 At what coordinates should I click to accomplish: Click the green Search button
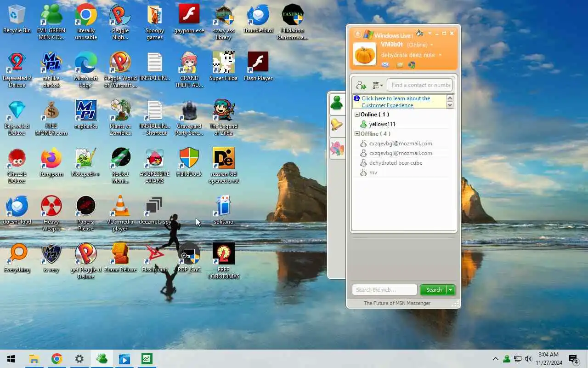point(434,290)
